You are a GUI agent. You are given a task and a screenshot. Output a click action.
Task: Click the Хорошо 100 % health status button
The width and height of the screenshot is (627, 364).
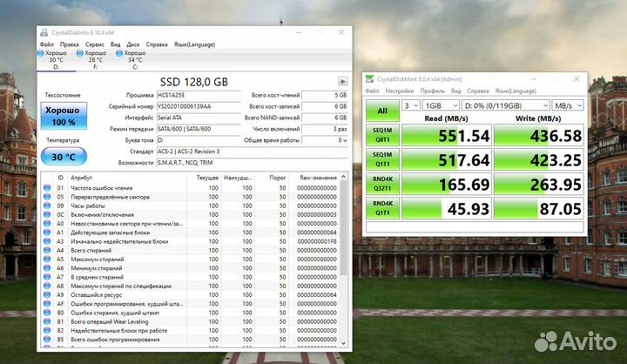64,116
